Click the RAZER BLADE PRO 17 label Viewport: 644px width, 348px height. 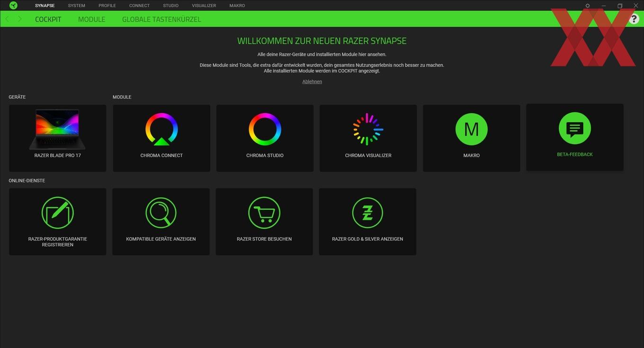point(57,155)
